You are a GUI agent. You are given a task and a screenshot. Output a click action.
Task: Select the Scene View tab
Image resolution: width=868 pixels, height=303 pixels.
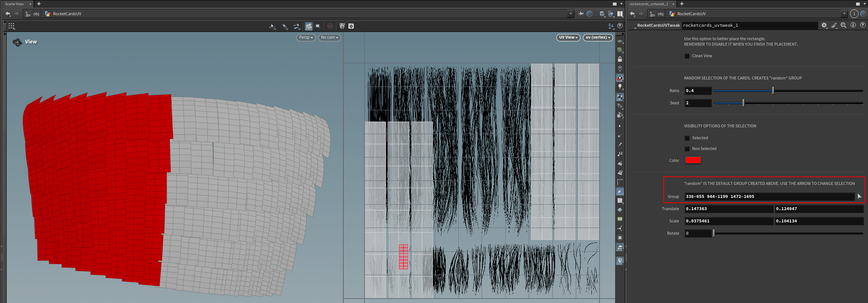click(14, 4)
